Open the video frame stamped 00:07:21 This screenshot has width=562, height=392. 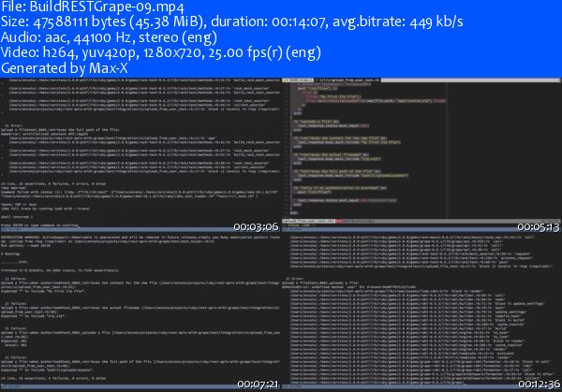tap(140, 311)
